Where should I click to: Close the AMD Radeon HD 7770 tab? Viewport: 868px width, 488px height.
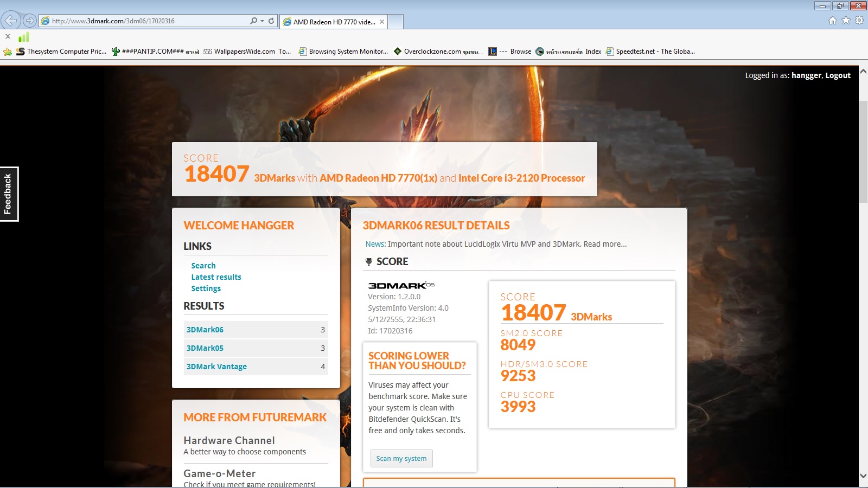click(382, 22)
